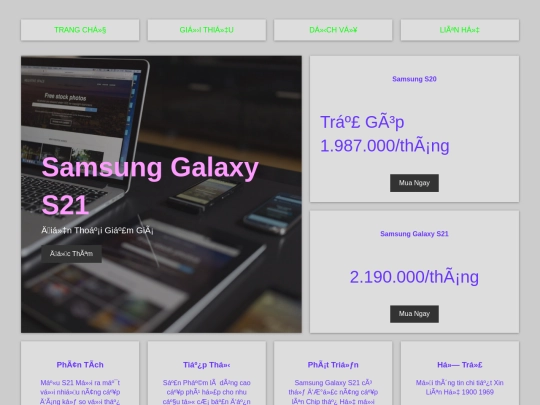Click the hotline text 1900 1969
540x405 pixels.
point(477,392)
